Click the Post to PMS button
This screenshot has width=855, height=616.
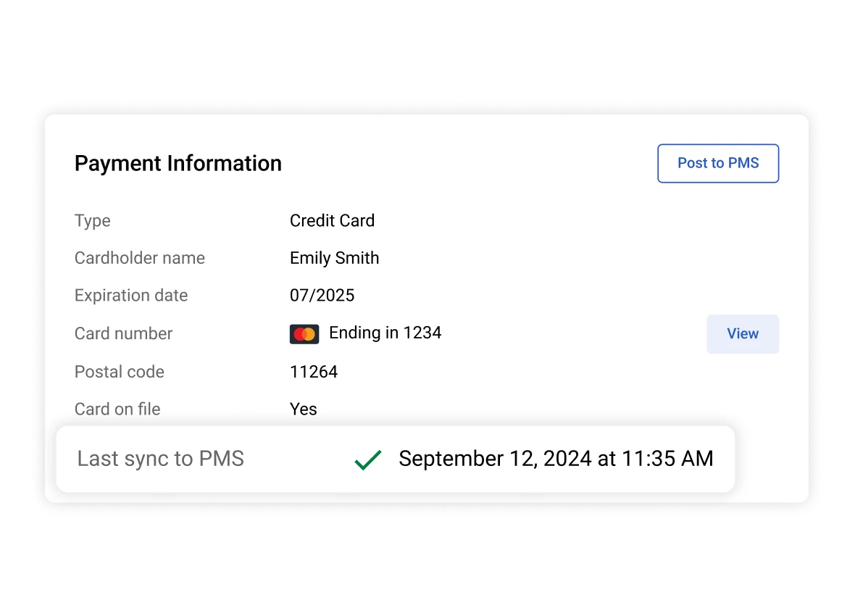tap(717, 163)
